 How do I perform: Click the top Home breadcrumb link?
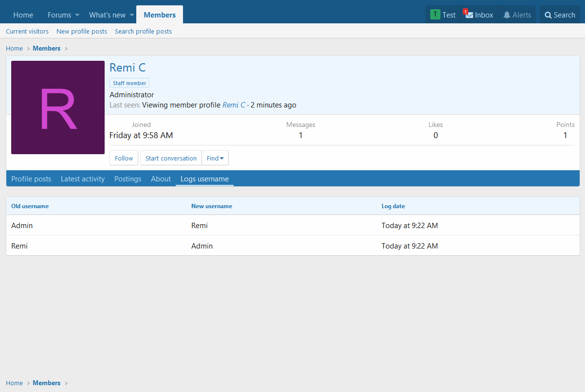coord(14,48)
